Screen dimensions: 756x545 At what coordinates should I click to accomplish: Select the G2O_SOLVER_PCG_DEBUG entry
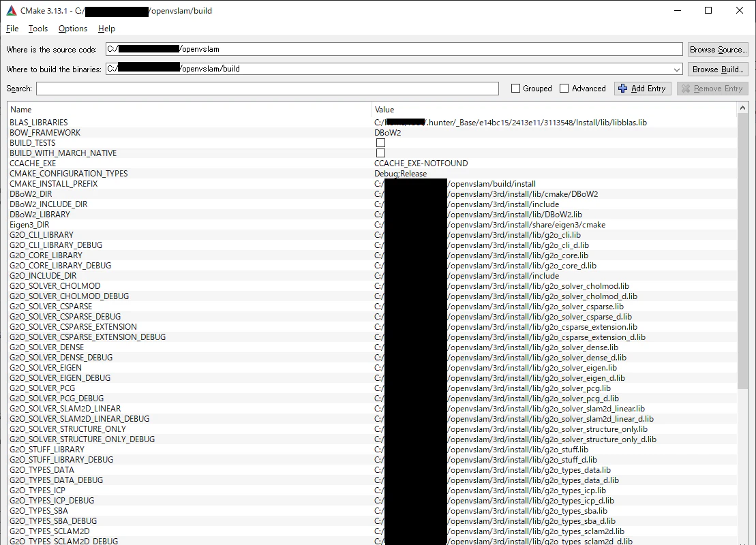click(57, 399)
